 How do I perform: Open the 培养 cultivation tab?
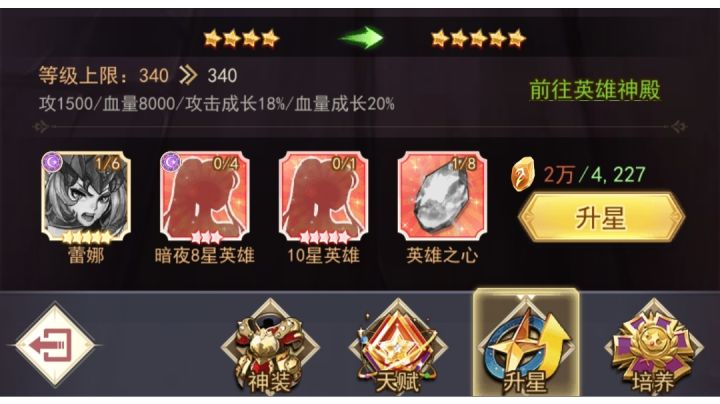pos(654,348)
